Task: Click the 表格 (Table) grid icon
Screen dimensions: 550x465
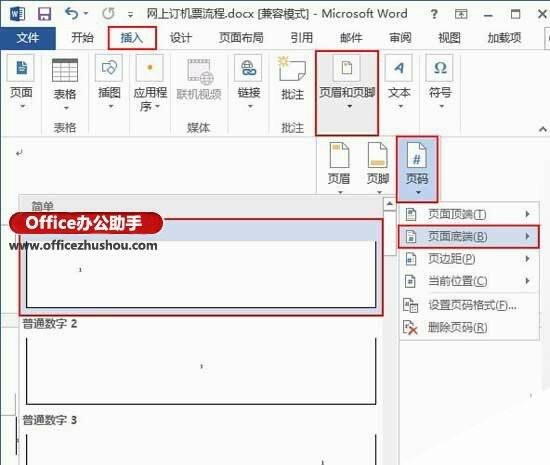Action: (65, 70)
